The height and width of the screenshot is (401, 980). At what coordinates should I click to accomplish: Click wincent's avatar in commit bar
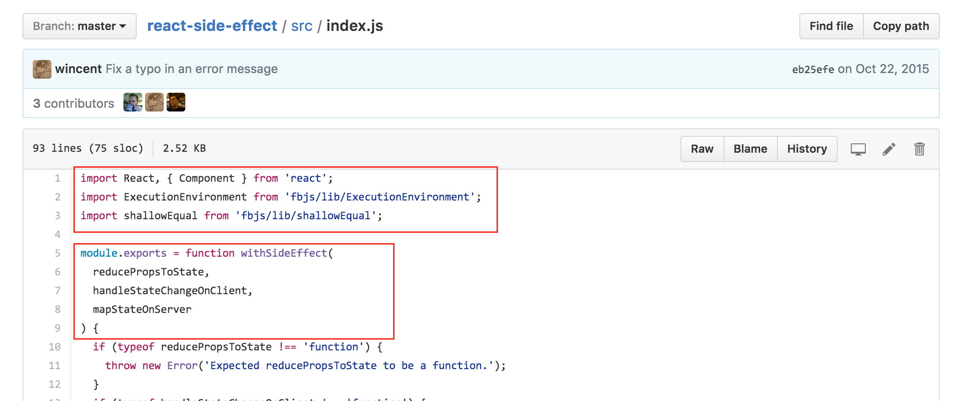pos(42,69)
